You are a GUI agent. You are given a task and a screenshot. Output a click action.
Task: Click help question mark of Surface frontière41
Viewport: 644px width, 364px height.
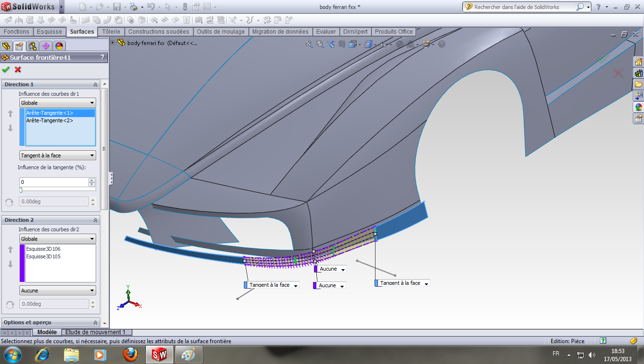coord(103,57)
